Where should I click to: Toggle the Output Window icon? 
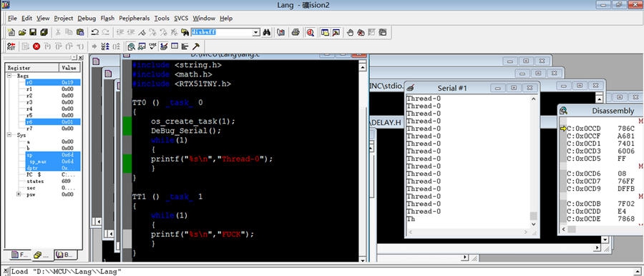click(x=336, y=32)
